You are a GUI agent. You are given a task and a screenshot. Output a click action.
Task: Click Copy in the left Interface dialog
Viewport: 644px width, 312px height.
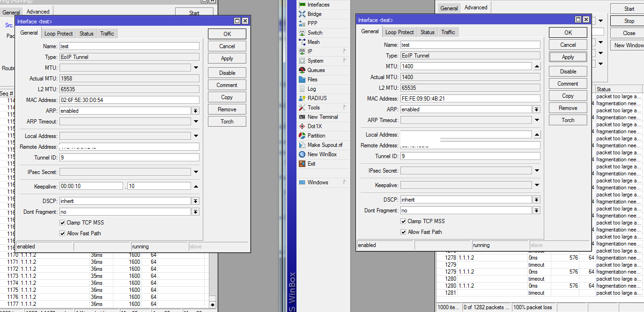pos(227,97)
